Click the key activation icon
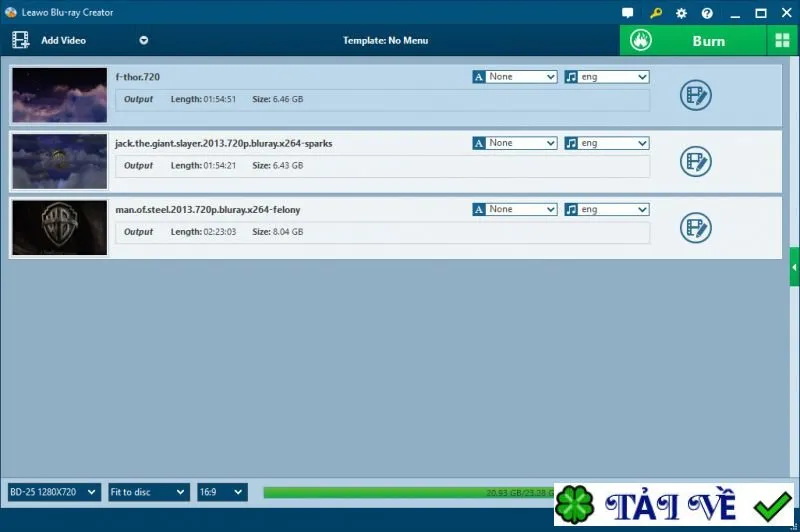This screenshot has height=532, width=800. click(656, 13)
